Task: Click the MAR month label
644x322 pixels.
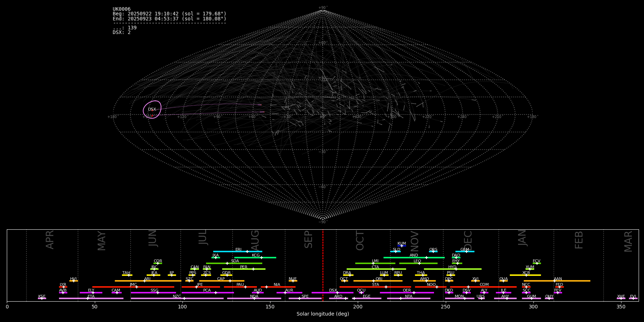Action: (x=628, y=241)
